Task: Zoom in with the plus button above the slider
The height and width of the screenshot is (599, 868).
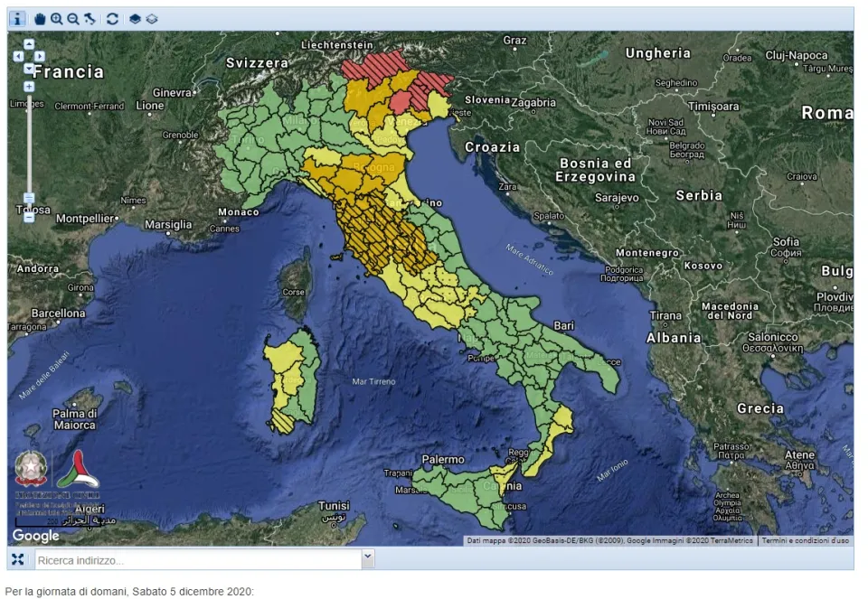Action: pos(29,87)
